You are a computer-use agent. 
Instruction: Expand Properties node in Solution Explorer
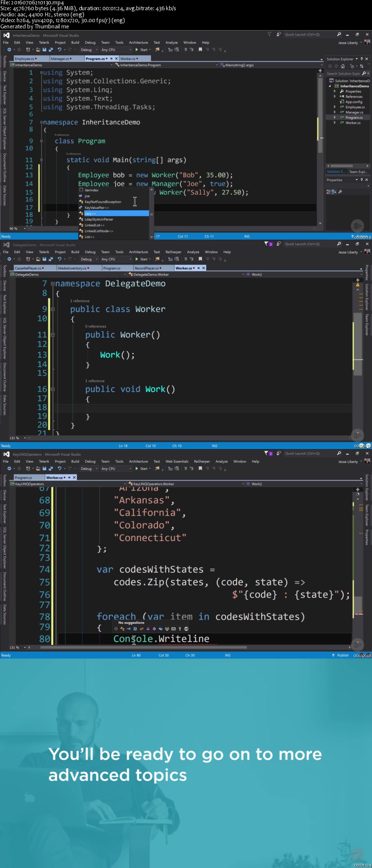tap(335, 91)
